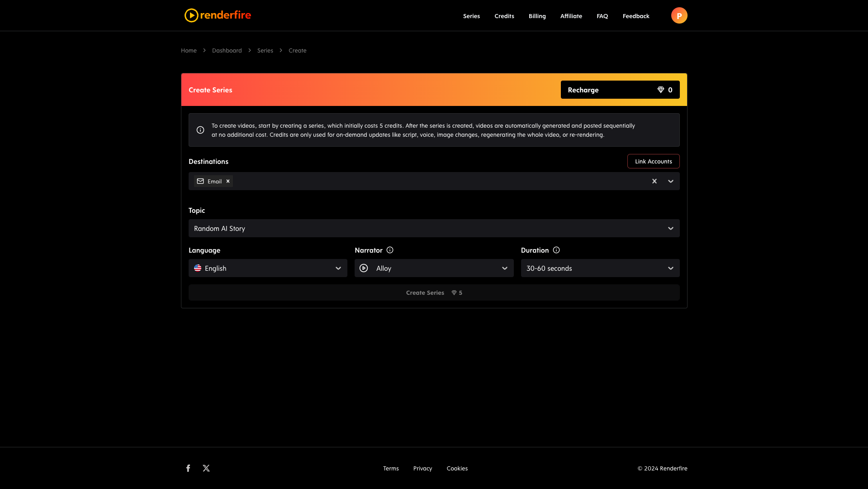
Task: Click the Narrator info icon
Action: [390, 250]
